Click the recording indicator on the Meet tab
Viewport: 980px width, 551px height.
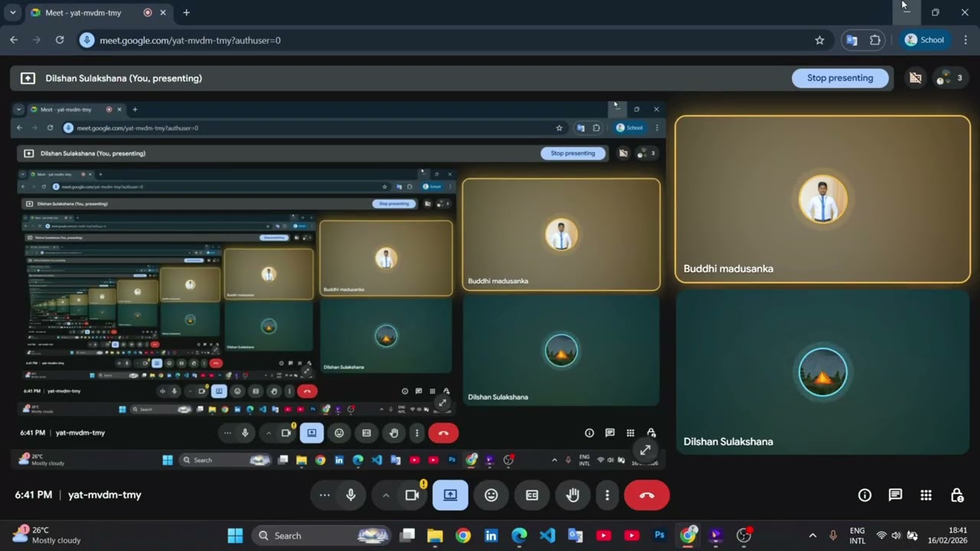pos(148,13)
